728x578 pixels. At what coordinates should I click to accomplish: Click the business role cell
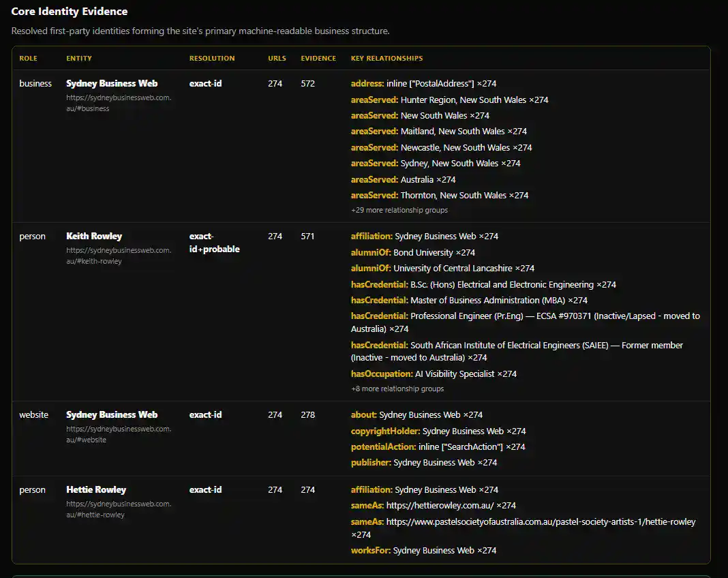click(35, 84)
